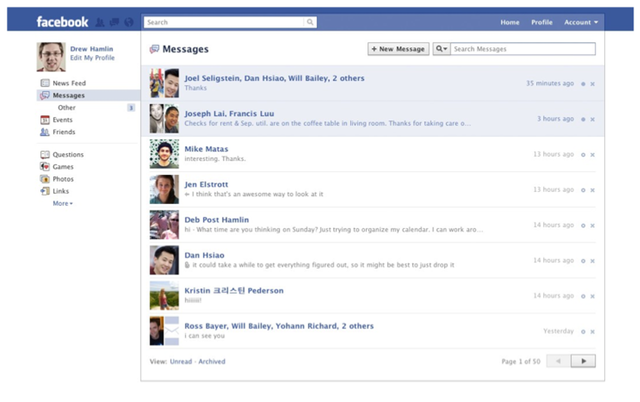The image size is (640, 402).
Task: Open the friend requests icon in the top bar
Action: pos(100,22)
